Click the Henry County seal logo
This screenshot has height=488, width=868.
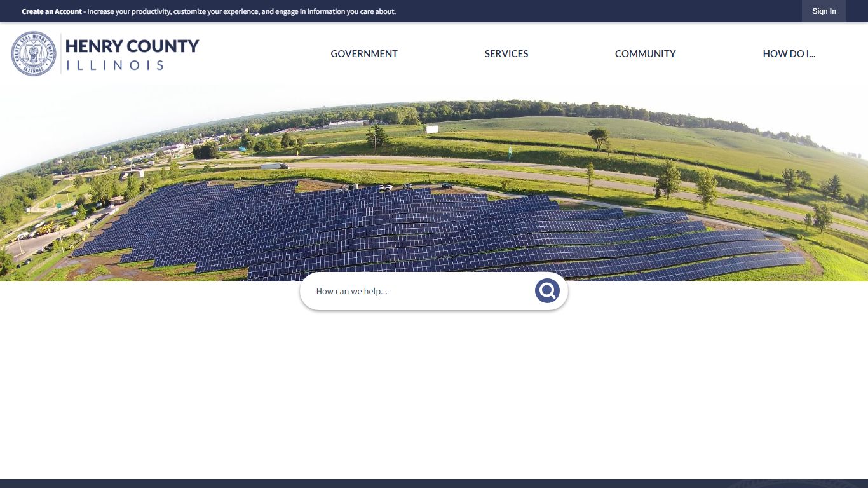point(34,54)
